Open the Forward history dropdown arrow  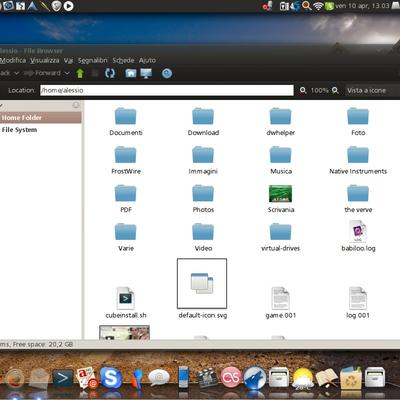point(67,73)
